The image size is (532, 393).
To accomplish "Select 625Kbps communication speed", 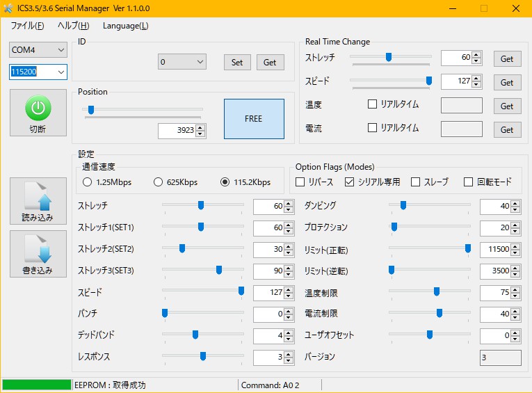I will point(158,182).
